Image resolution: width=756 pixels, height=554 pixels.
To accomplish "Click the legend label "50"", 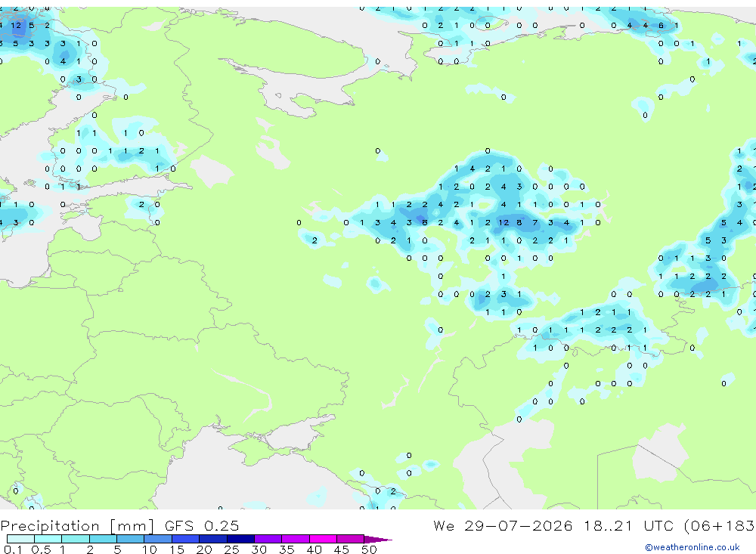I will [369, 549].
